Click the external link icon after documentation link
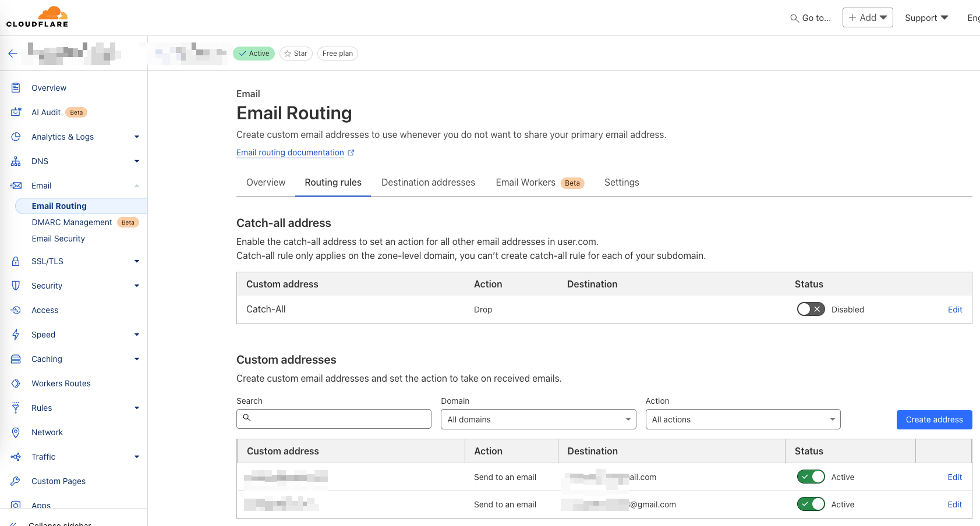Screen dimensions: 980x526 pyautogui.click(x=351, y=152)
